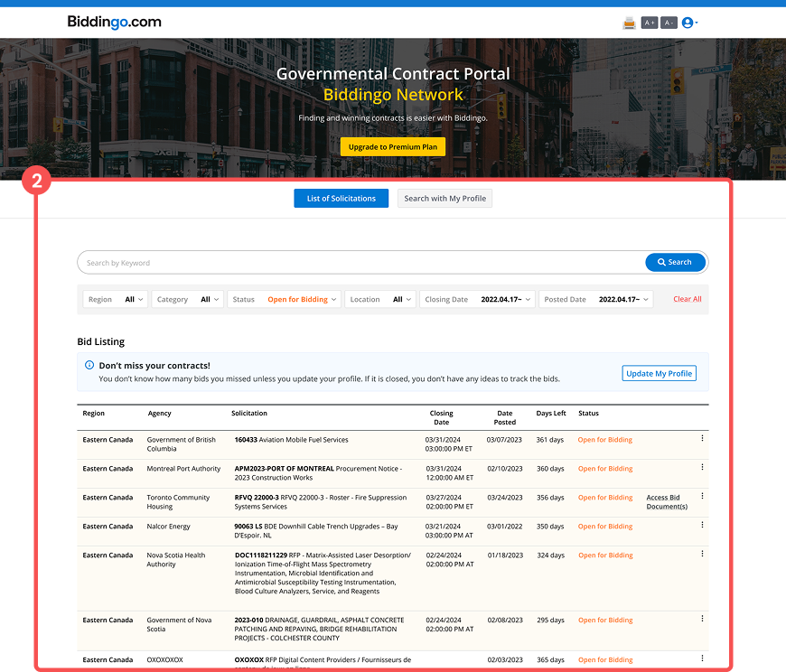Click the Solicitation column header
Image resolution: width=786 pixels, height=672 pixels.
pyautogui.click(x=249, y=414)
